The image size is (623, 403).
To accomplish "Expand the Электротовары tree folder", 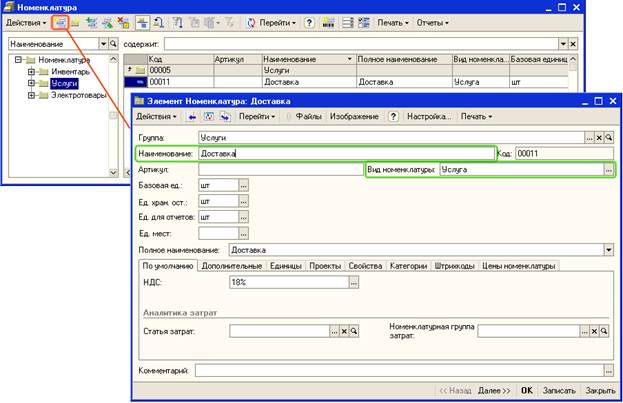I will pyautogui.click(x=32, y=95).
